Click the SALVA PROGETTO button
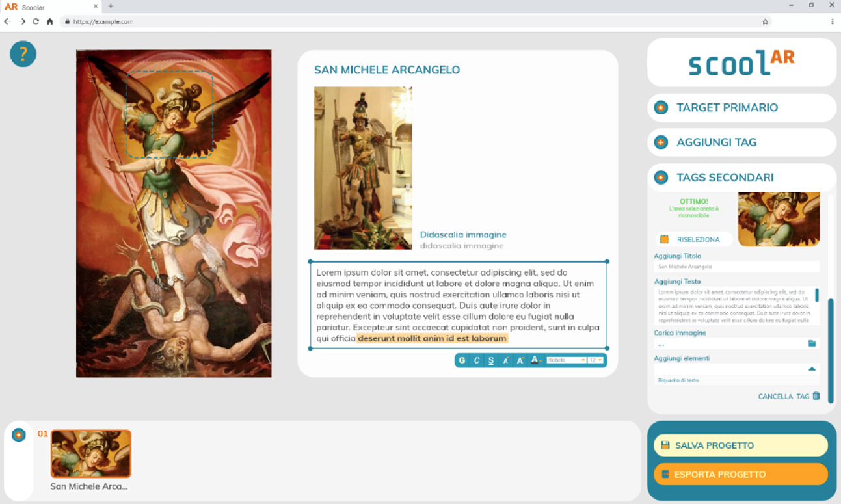Viewport: 841px width, 504px height. tap(741, 445)
